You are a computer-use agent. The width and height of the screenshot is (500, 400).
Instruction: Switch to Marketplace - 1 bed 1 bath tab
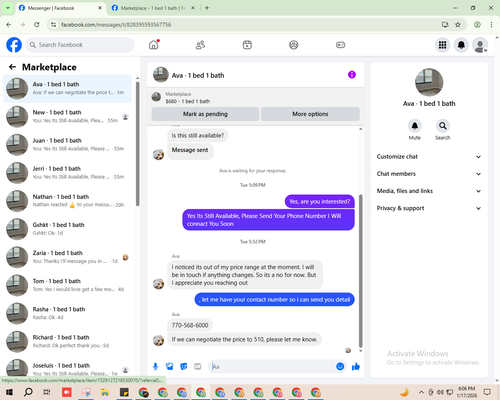click(153, 8)
